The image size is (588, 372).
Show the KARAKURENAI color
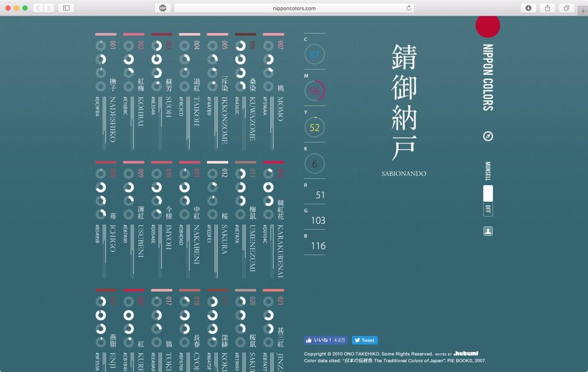coord(274,220)
